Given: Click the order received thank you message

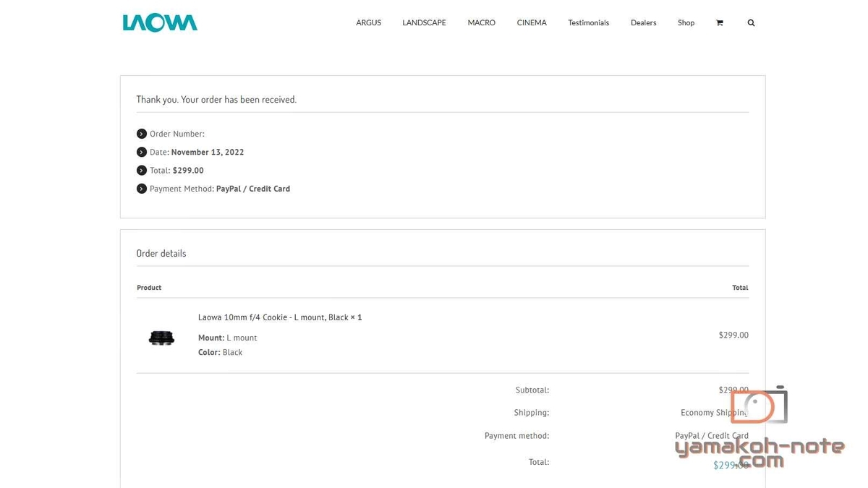Looking at the screenshot, I should coord(216,100).
